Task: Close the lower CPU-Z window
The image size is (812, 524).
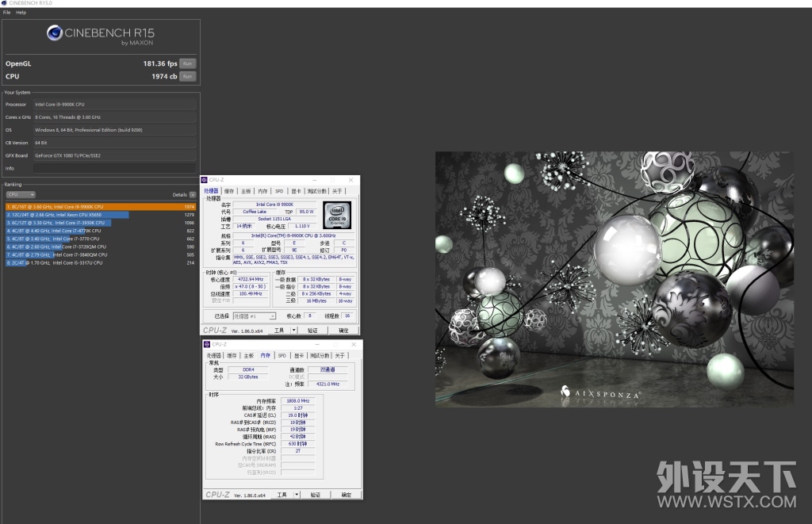Action: (354, 344)
